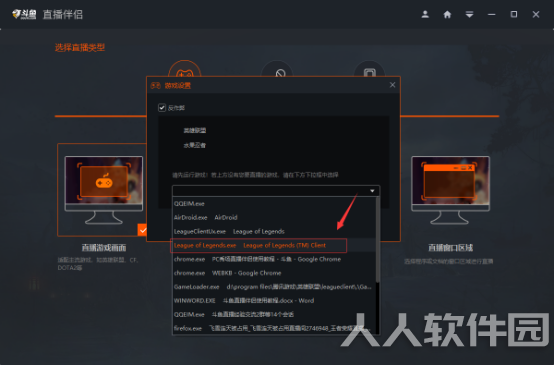Click the Douyu logo in the title bar
This screenshot has width=554, height=365.
click(x=24, y=14)
